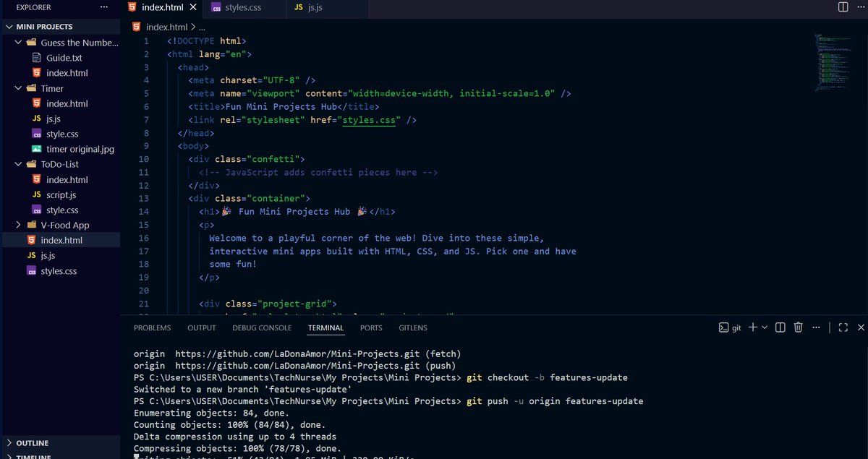Open the PROBLEMS panel tab

(x=153, y=327)
